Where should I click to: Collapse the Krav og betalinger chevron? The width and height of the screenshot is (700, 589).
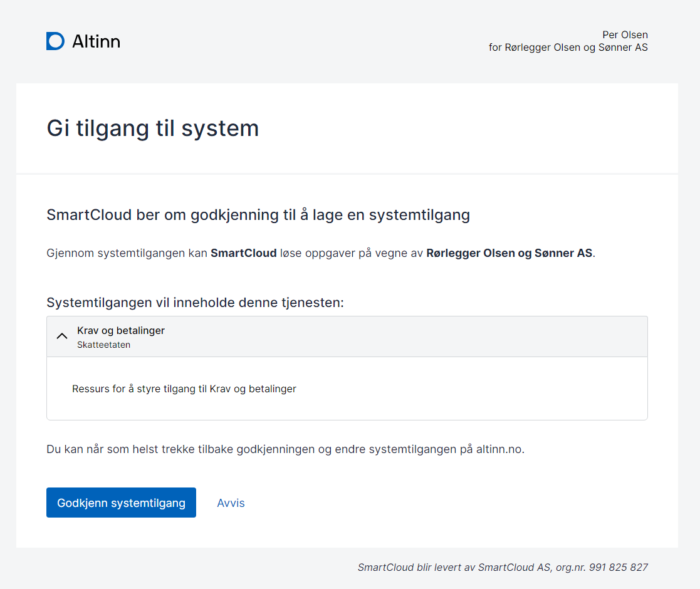click(x=62, y=336)
